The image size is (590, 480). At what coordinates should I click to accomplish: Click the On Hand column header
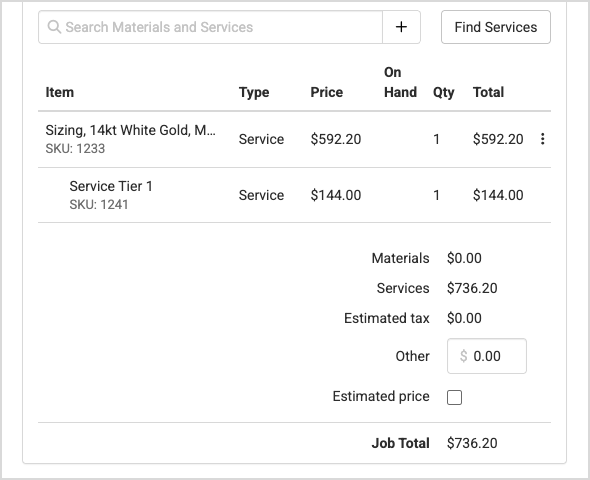pyautogui.click(x=400, y=82)
